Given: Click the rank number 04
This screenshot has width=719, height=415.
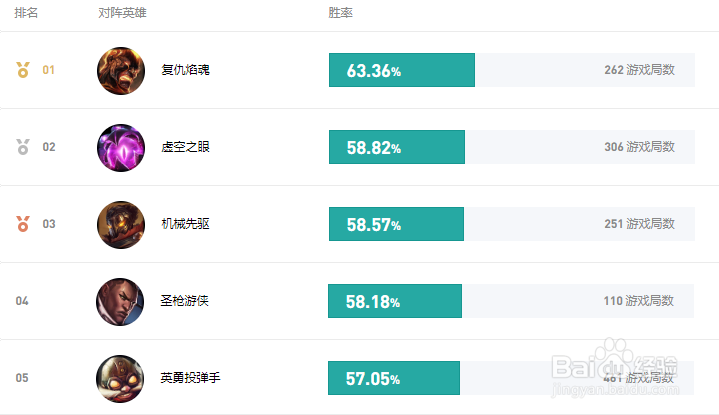Looking at the screenshot, I should tap(22, 301).
